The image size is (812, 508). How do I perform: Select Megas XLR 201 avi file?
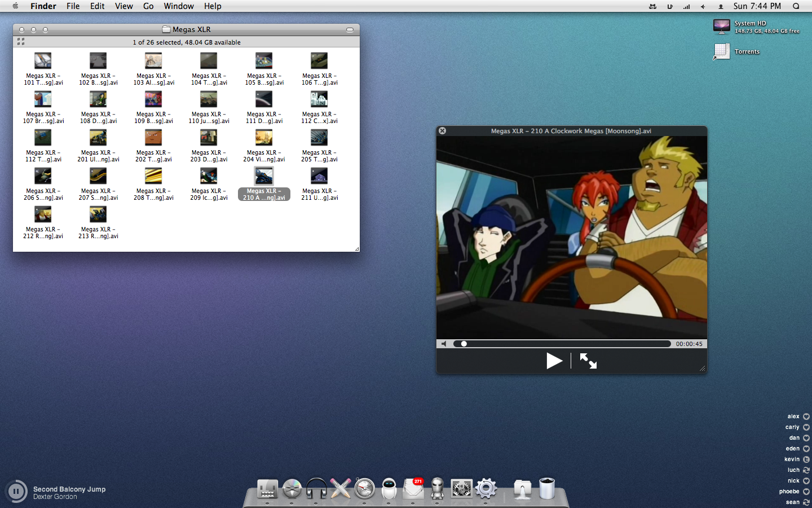coord(98,146)
